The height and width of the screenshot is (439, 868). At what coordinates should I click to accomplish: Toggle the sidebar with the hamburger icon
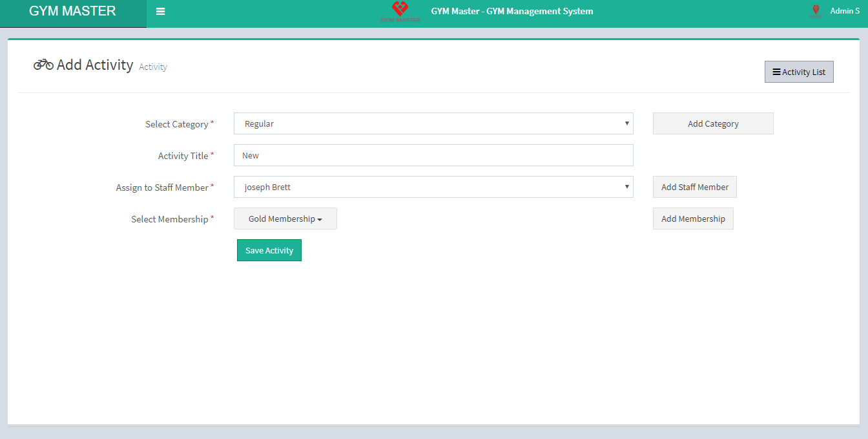(160, 11)
